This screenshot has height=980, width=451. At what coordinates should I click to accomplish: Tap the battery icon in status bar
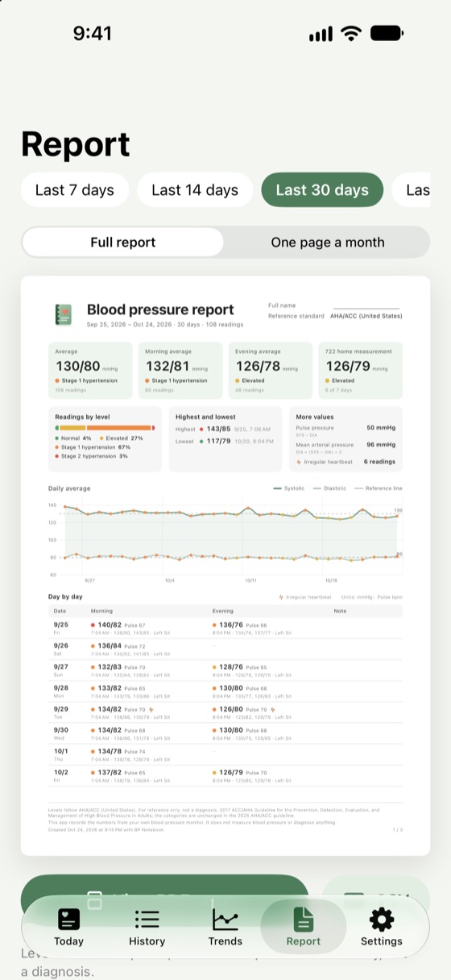pos(387,33)
